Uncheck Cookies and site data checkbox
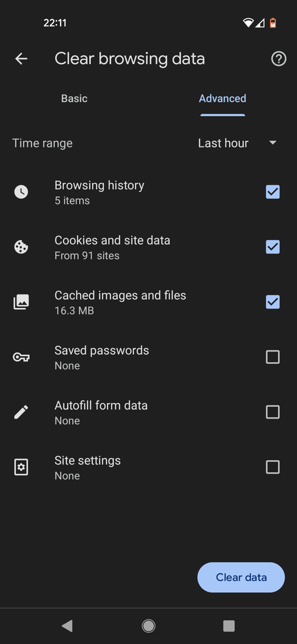 [x=273, y=247]
